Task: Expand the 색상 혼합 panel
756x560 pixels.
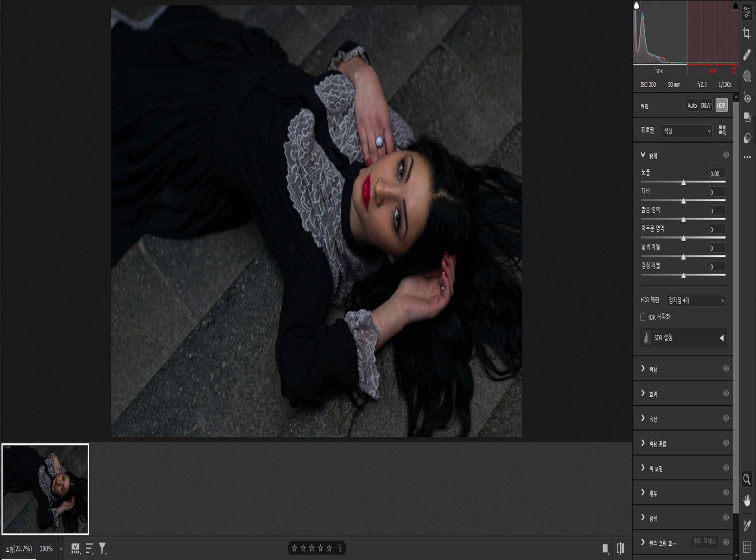Action: click(x=658, y=443)
